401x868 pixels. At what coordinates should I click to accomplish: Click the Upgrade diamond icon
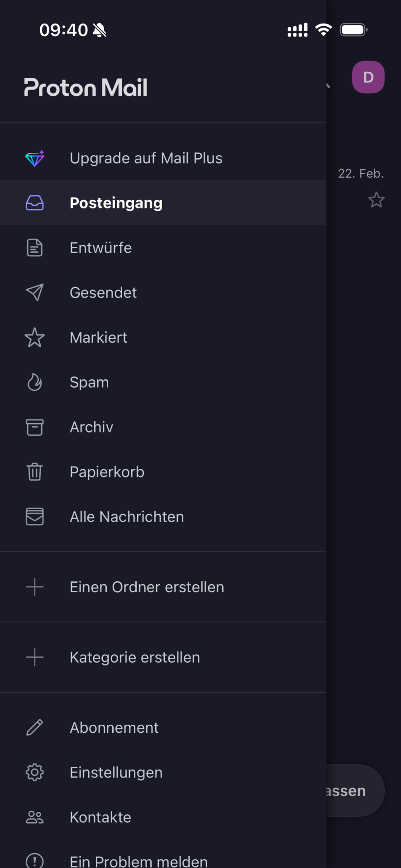coord(35,158)
